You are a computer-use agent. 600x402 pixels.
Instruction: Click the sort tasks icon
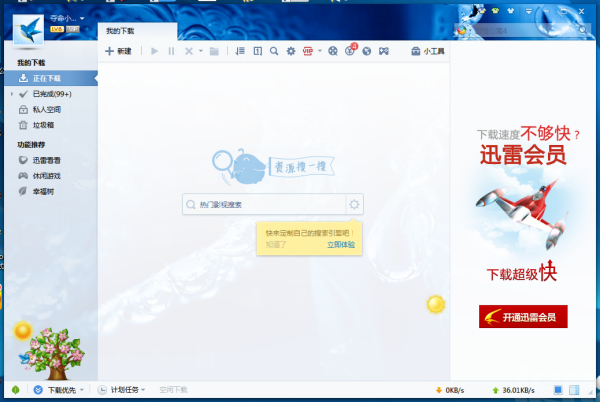[x=240, y=51]
